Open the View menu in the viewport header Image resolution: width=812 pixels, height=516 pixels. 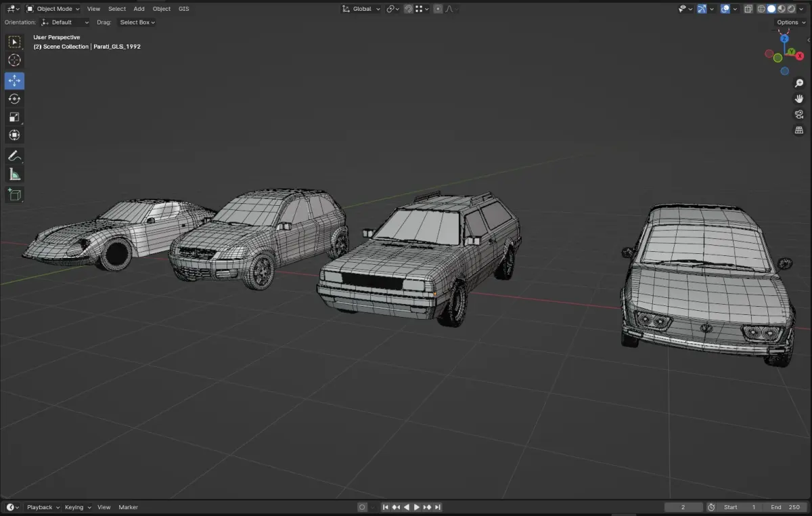click(x=93, y=9)
